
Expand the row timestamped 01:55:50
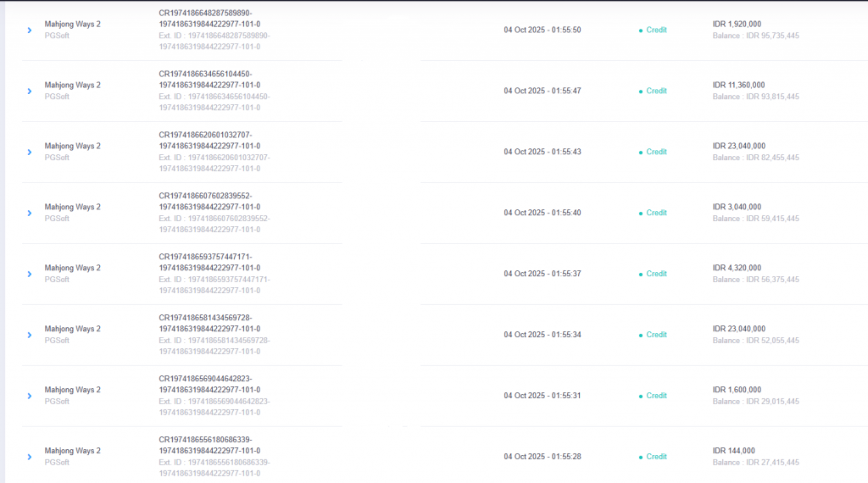30,31
